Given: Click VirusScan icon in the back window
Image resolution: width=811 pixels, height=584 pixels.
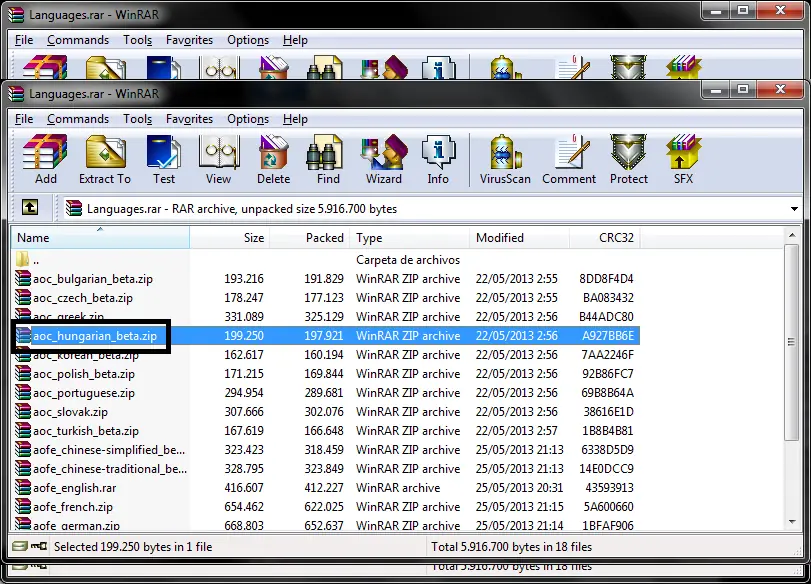Looking at the screenshot, I should coord(505,67).
